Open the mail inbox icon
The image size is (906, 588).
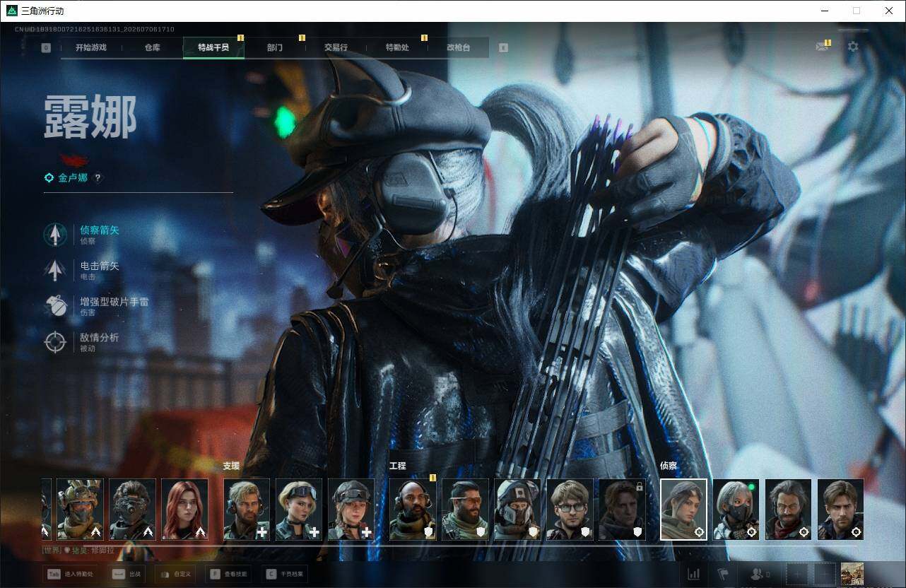click(x=821, y=47)
